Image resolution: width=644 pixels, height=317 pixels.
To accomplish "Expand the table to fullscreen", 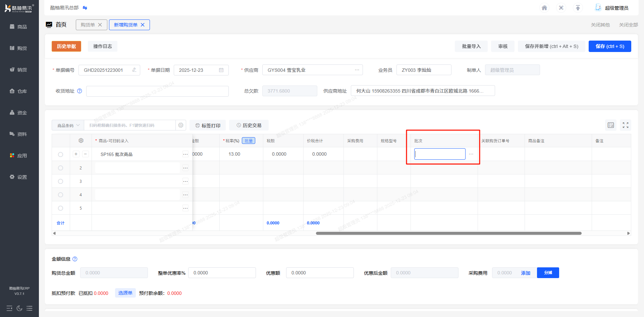I will click(x=626, y=125).
